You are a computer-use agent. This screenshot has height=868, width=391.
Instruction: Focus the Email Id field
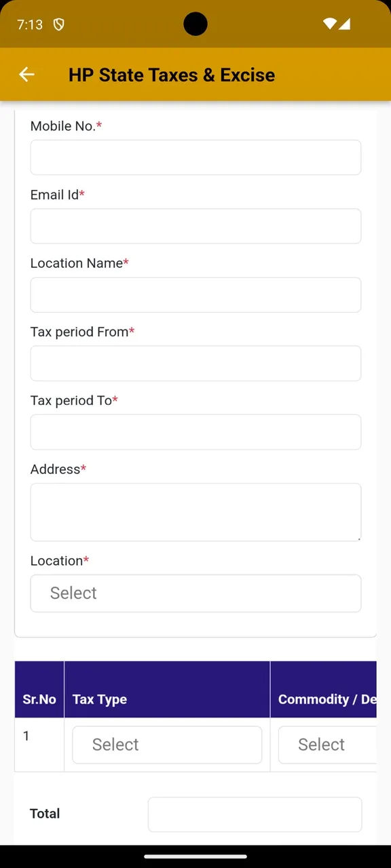(x=195, y=226)
